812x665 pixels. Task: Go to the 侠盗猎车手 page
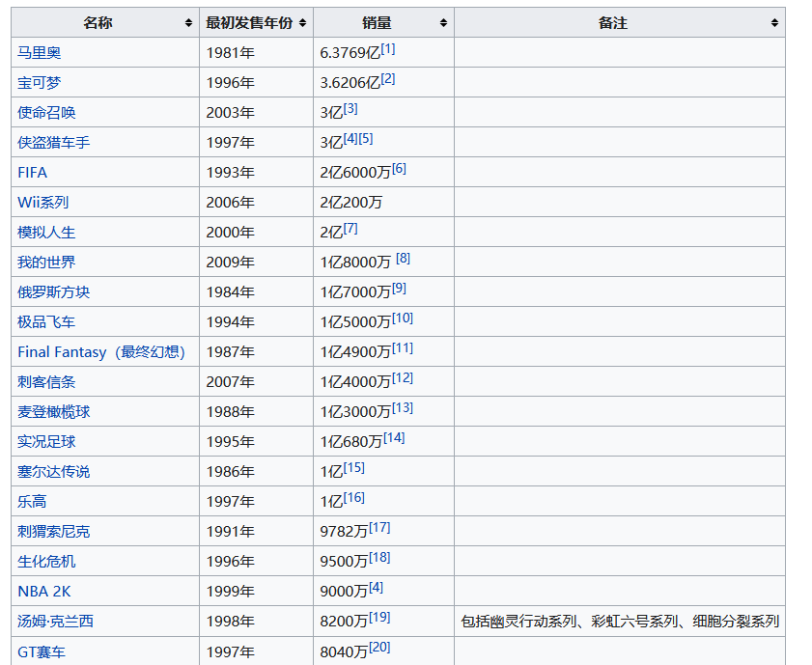[53, 143]
